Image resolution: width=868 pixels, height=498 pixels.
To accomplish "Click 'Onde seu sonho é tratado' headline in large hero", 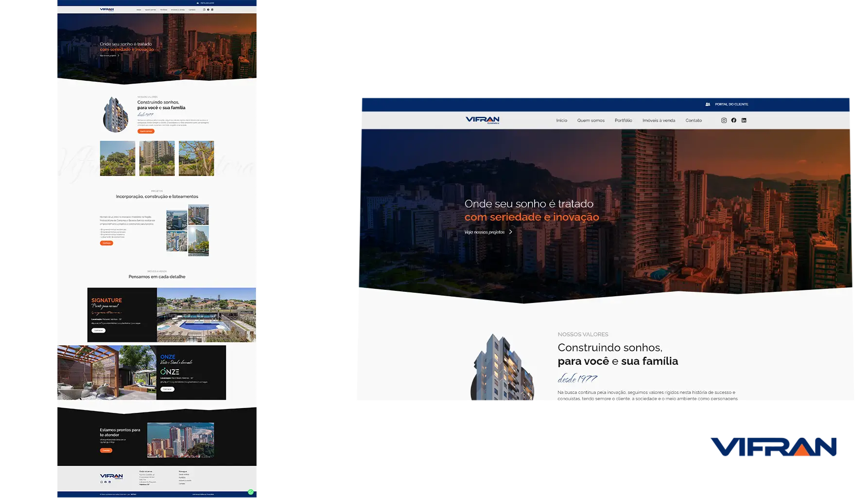I will (x=529, y=204).
